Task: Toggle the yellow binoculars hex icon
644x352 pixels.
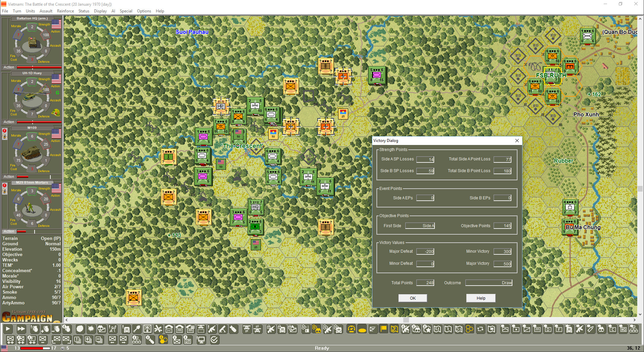Action: tap(316, 329)
